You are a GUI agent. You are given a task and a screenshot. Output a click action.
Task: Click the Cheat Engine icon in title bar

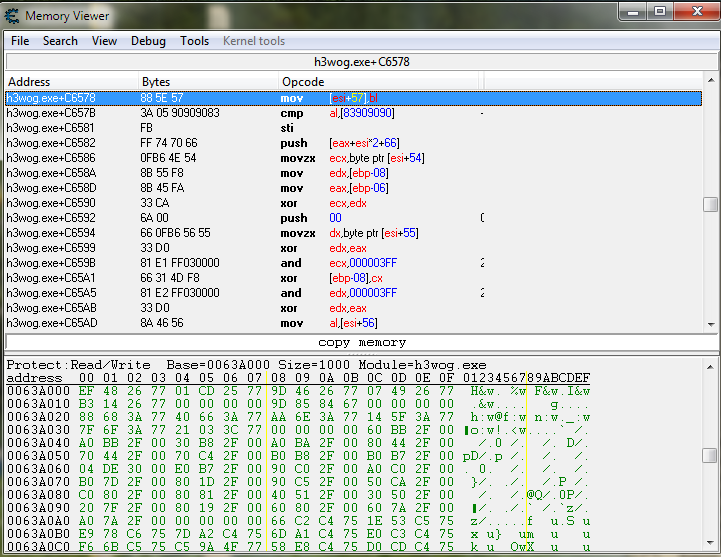(13, 15)
